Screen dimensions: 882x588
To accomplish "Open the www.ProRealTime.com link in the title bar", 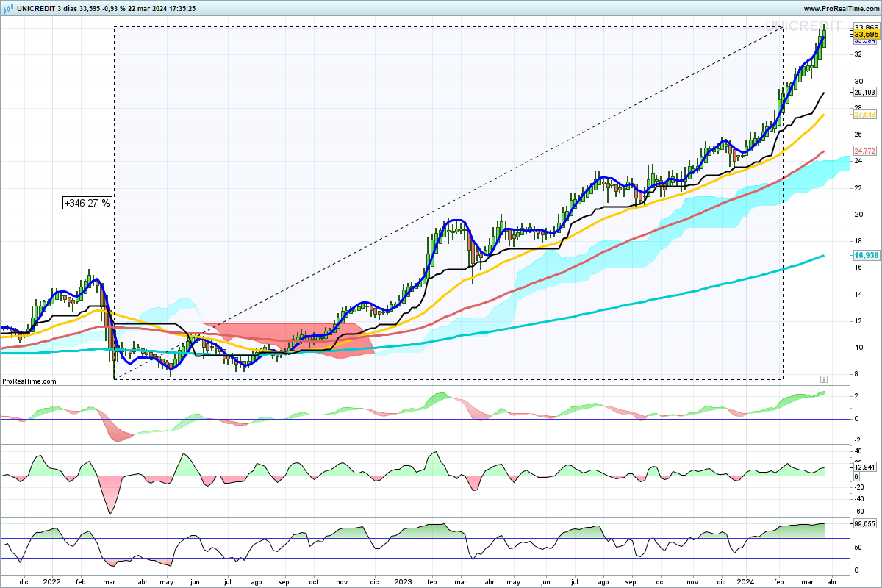I will (x=841, y=9).
